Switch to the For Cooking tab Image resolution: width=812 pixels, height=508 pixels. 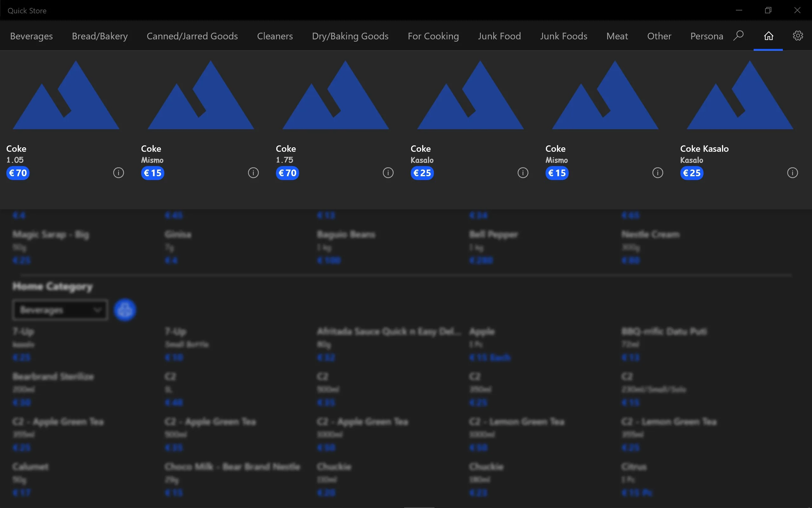[433, 36]
